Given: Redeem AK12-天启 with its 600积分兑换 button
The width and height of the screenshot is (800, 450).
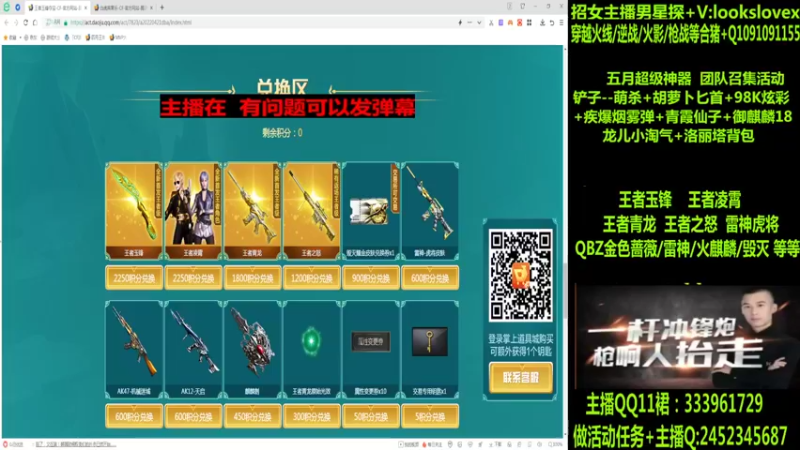Looking at the screenshot, I should point(193,416).
